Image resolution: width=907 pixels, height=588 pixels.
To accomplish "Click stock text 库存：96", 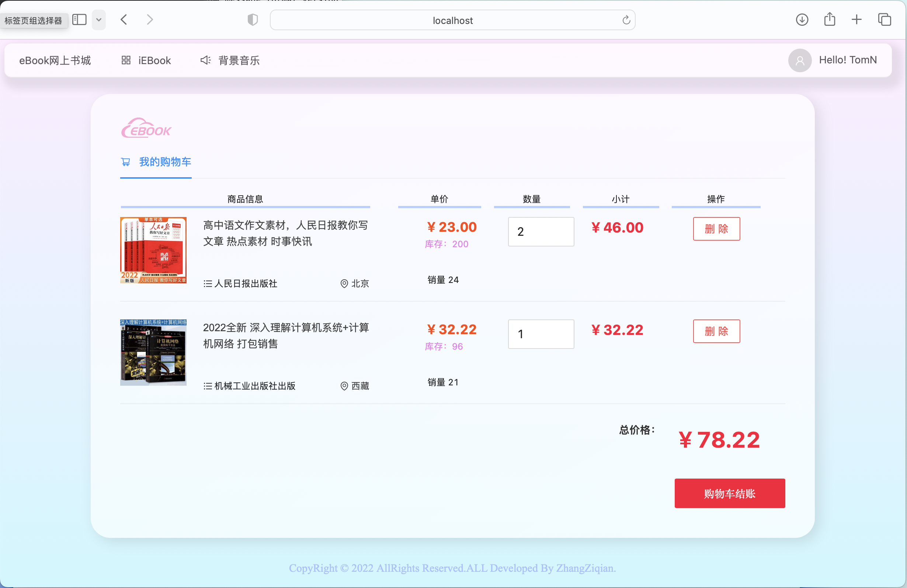I will [444, 347].
